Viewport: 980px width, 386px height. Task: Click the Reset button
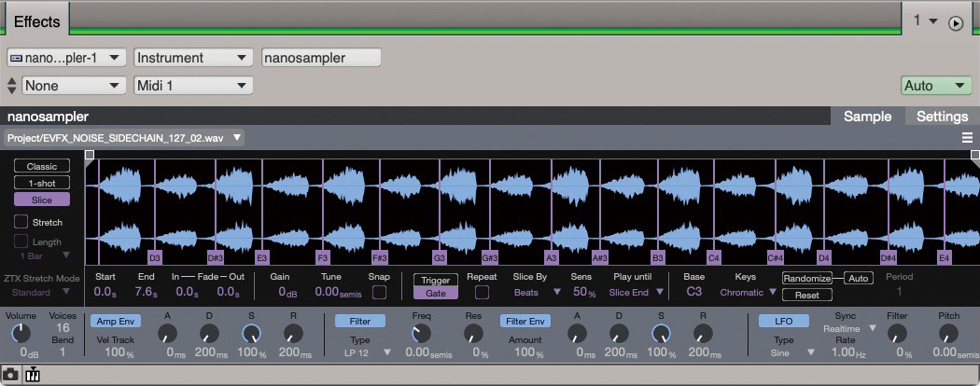click(807, 295)
